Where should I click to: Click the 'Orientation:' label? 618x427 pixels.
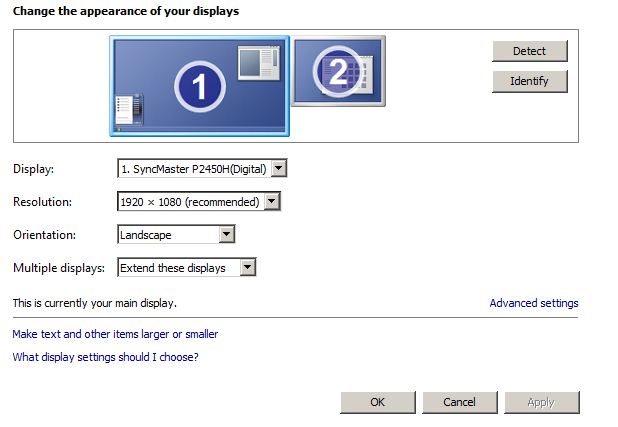click(45, 235)
